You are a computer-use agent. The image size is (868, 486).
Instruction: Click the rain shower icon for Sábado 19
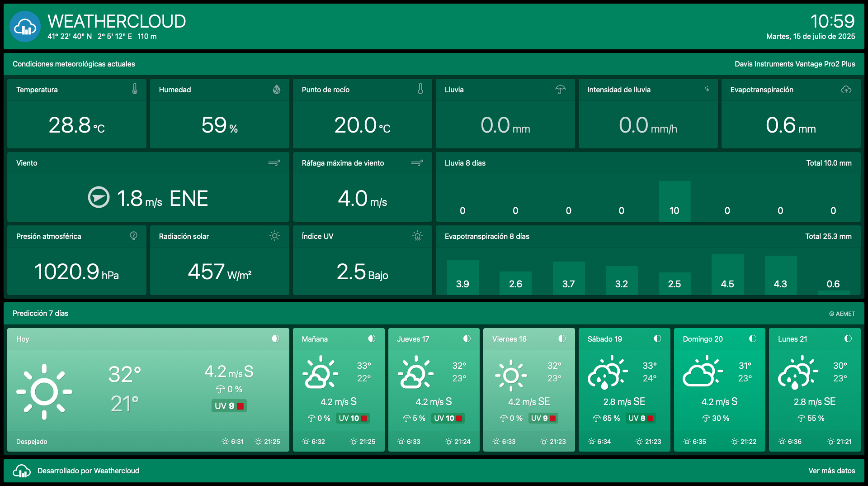(x=608, y=372)
